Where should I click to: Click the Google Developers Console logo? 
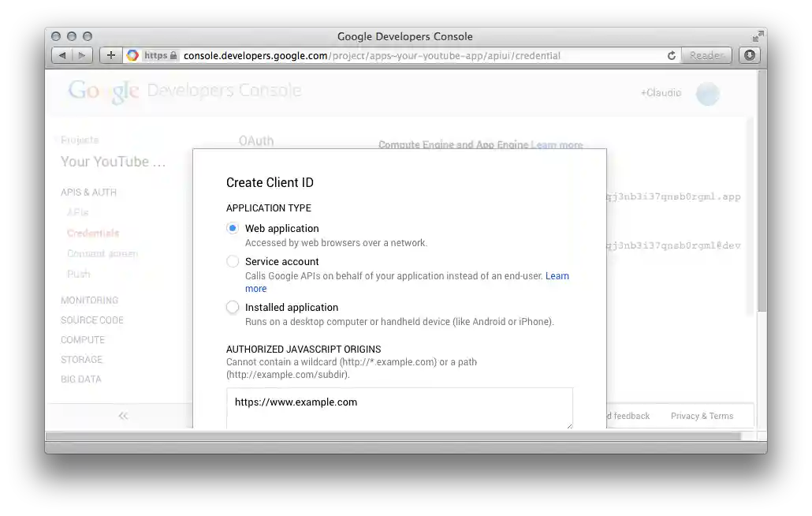[183, 90]
